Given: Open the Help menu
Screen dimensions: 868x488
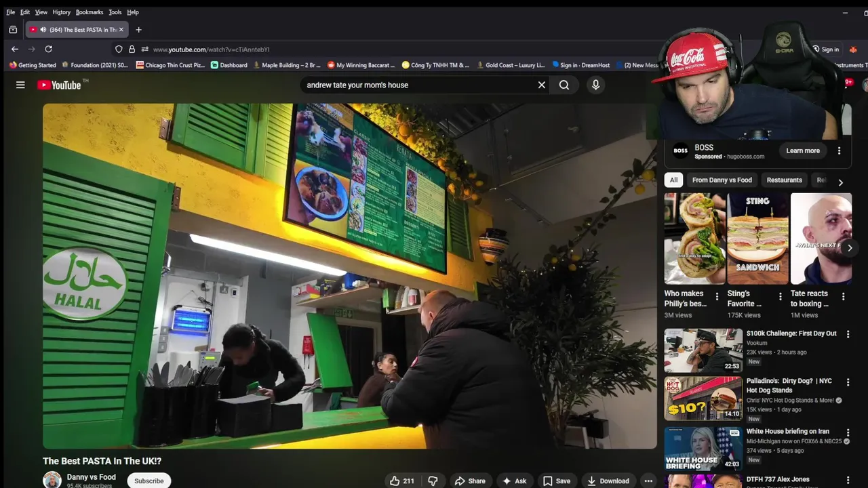Looking at the screenshot, I should 133,12.
